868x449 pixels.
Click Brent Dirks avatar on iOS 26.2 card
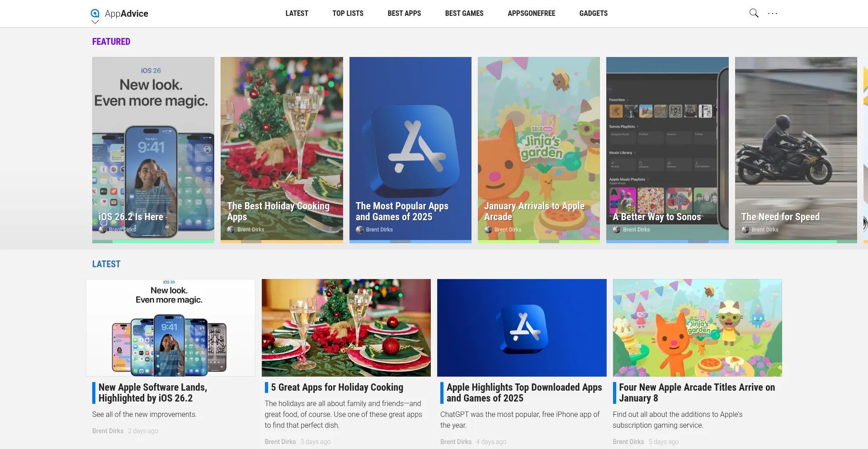[103, 230]
